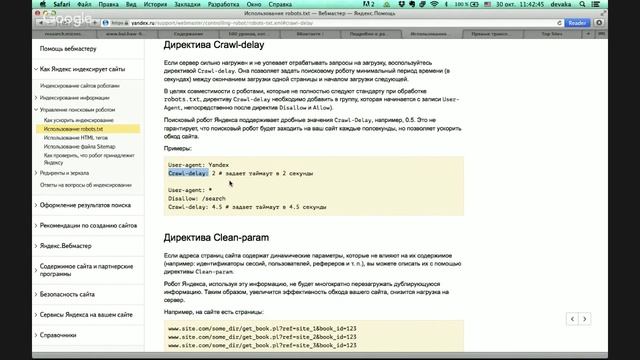Viewport: 640px width, 360px height.
Task: Open the Окно menu
Action: 253,4
